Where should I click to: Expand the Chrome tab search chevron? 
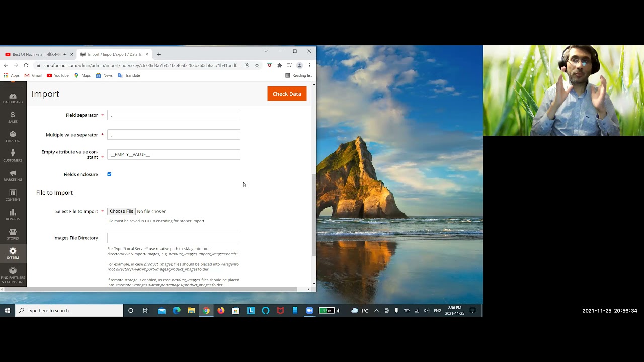pyautogui.click(x=266, y=51)
